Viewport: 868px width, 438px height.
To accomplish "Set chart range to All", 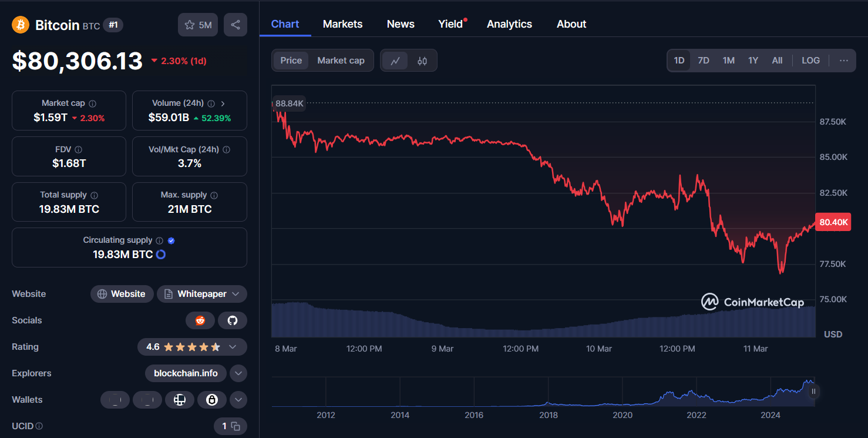I will click(777, 61).
